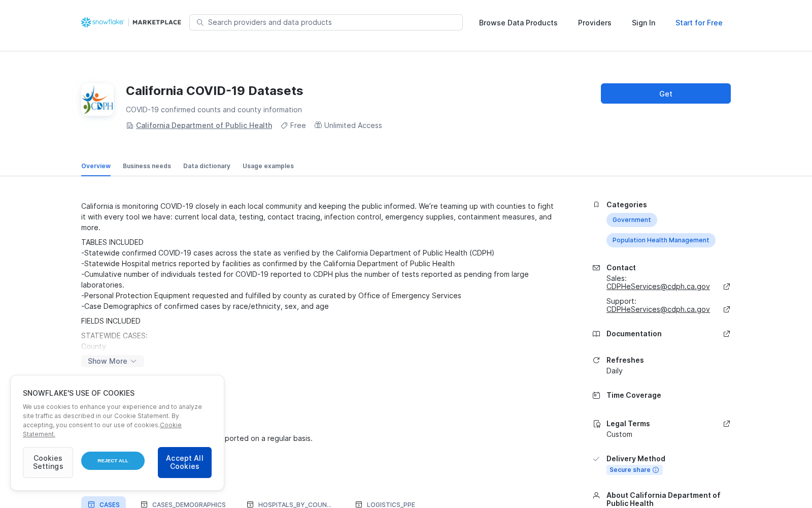Image resolution: width=812 pixels, height=508 pixels.
Task: Click the Time Coverage calendar icon
Action: click(596, 395)
